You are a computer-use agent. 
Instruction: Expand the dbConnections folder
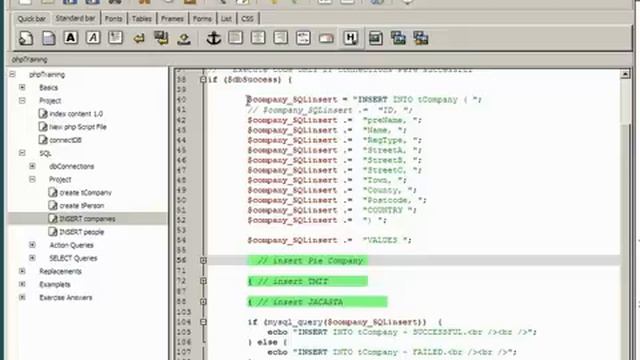(x=32, y=166)
